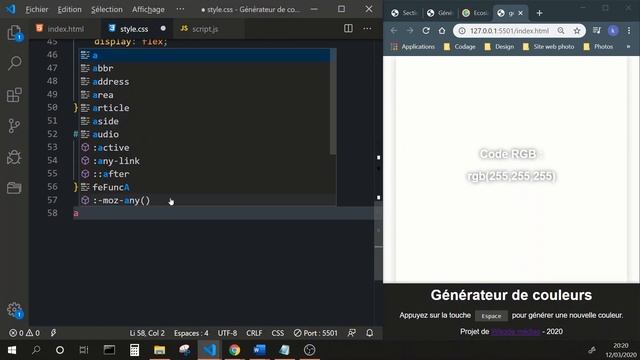
Task: Show more bookmarks chevron in Chrome
Action: coord(629,47)
